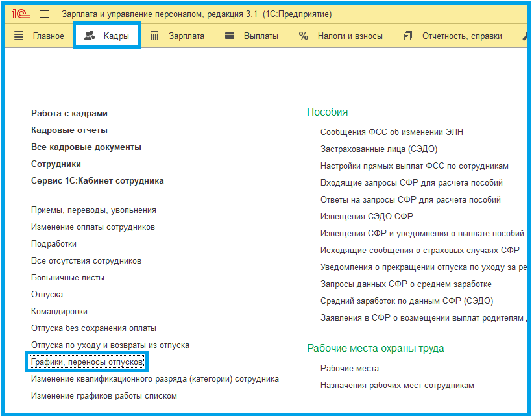Image resolution: width=532 pixels, height=418 pixels.
Task: Click the wallet icon beside Выплаты
Action: pyautogui.click(x=229, y=36)
